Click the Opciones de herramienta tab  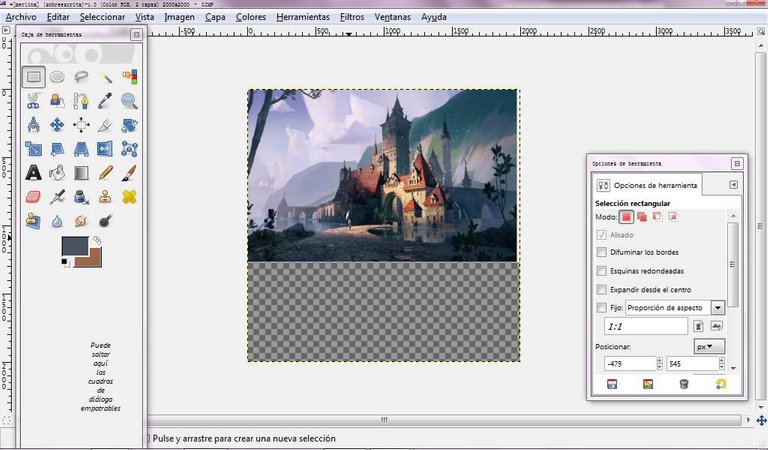coord(648,186)
